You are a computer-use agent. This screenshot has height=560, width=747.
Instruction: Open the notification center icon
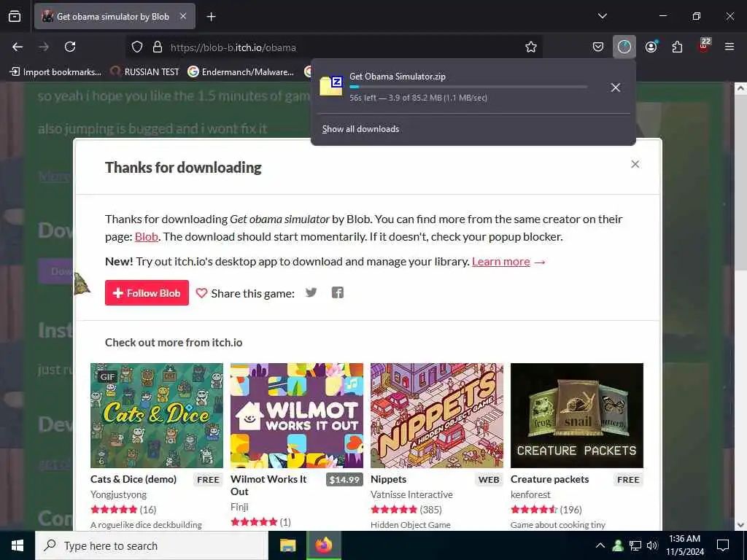click(x=723, y=545)
